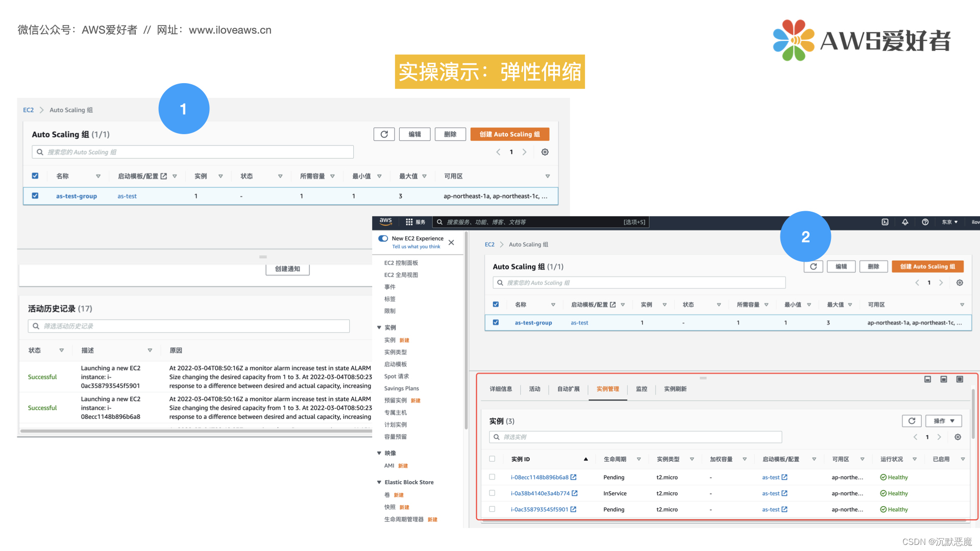Go to previous page of the instances table

(915, 437)
